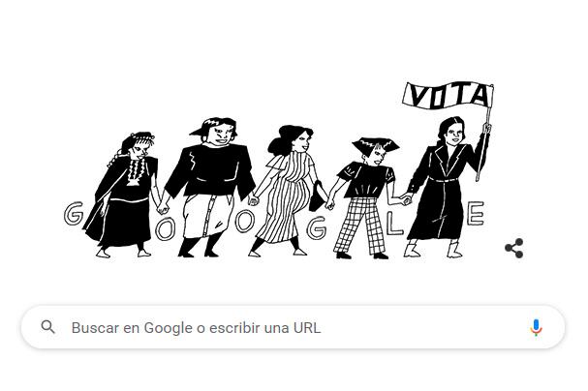Click the second letter O in the doodle
Image resolution: width=588 pixels, height=391 pixels.
244,221
